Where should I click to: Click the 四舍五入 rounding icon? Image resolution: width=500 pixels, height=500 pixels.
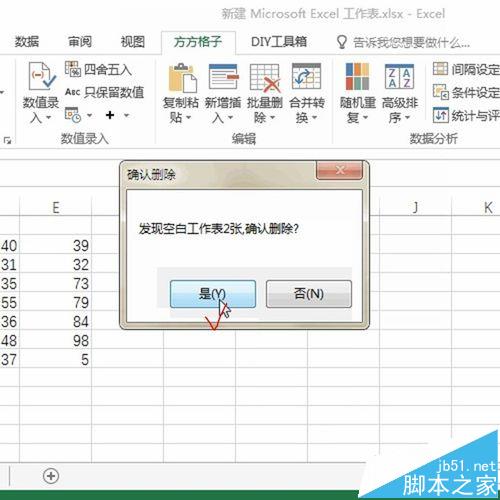72,69
